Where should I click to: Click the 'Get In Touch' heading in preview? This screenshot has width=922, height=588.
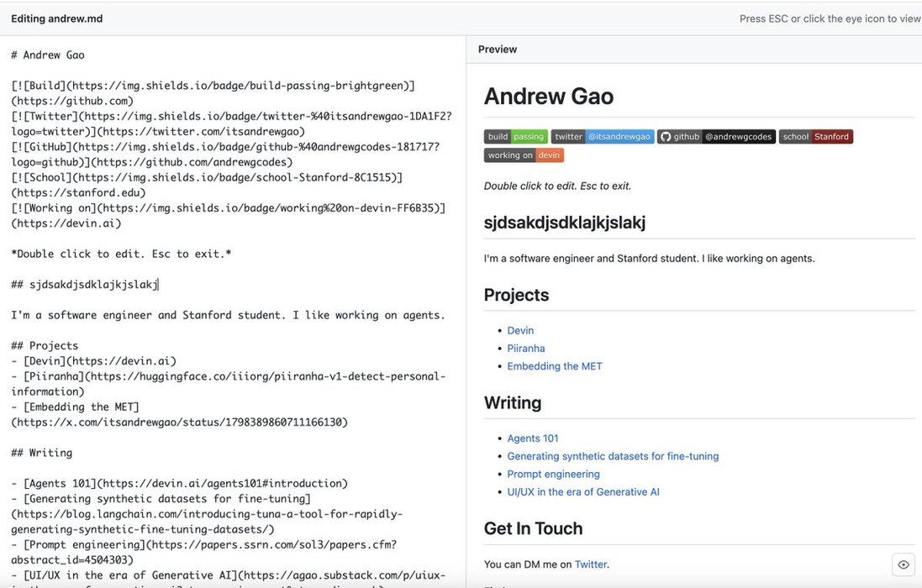tap(534, 528)
